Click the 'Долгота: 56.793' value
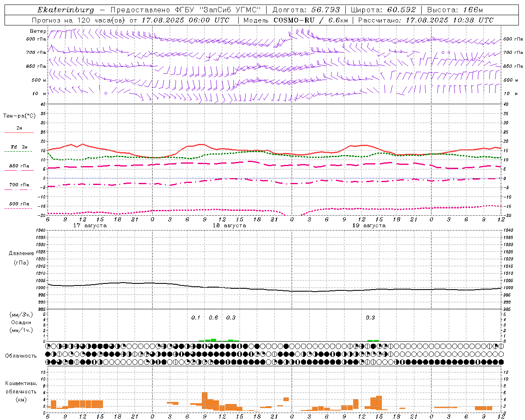 306,10
